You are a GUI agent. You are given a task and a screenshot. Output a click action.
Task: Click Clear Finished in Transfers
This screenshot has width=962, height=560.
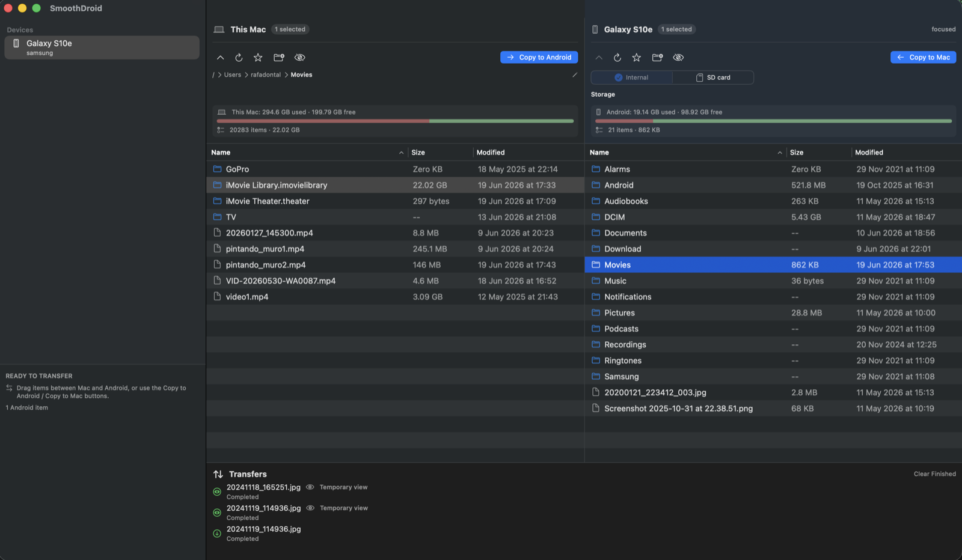934,474
